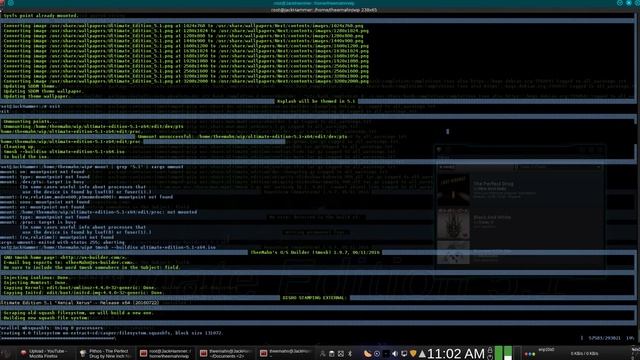Switch to theemahn Documents <2> taskbar entry
This screenshot has height=360, width=640.
pos(226,353)
